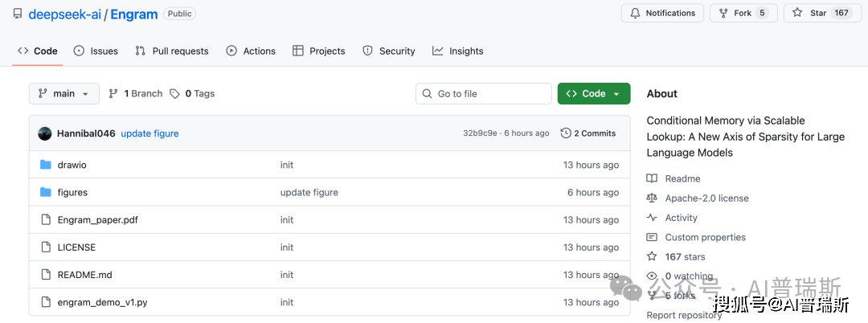Viewport: 868px width, 323px height.
Task: Click the star icon beside 167 stars
Action: point(652,256)
